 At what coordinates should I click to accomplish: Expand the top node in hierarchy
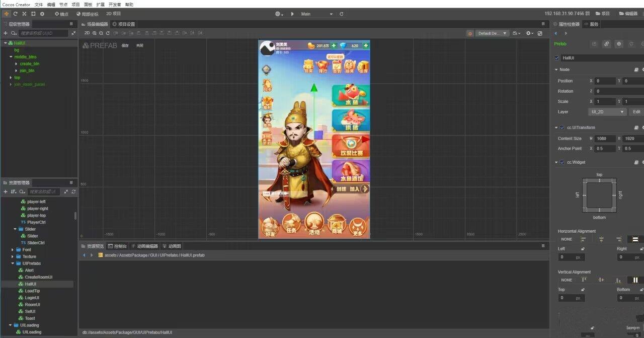click(x=11, y=78)
